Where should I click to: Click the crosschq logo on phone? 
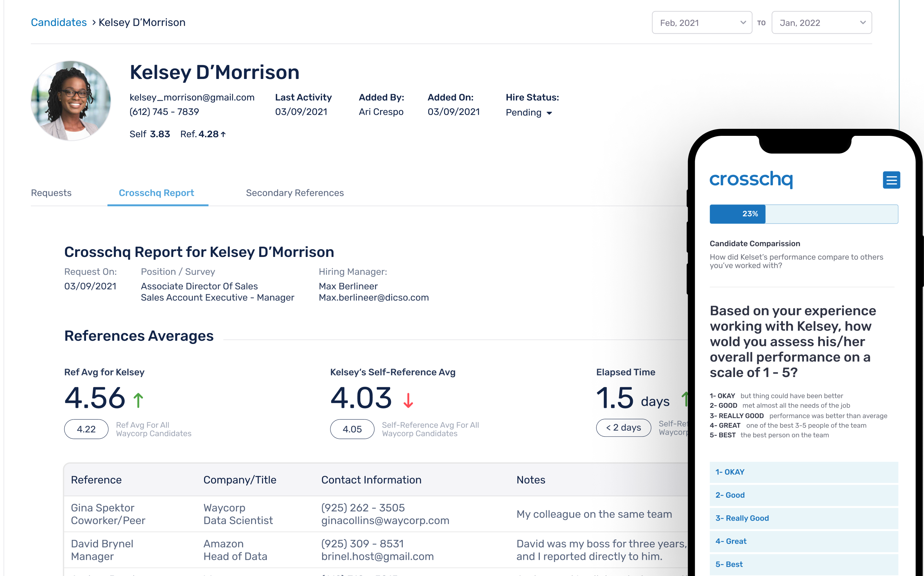pyautogui.click(x=751, y=179)
